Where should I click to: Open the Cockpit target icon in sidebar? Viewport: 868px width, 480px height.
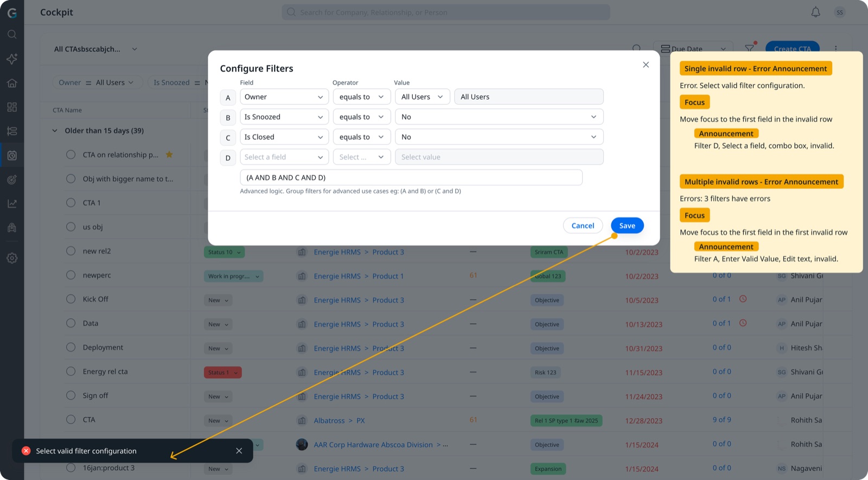click(12, 180)
